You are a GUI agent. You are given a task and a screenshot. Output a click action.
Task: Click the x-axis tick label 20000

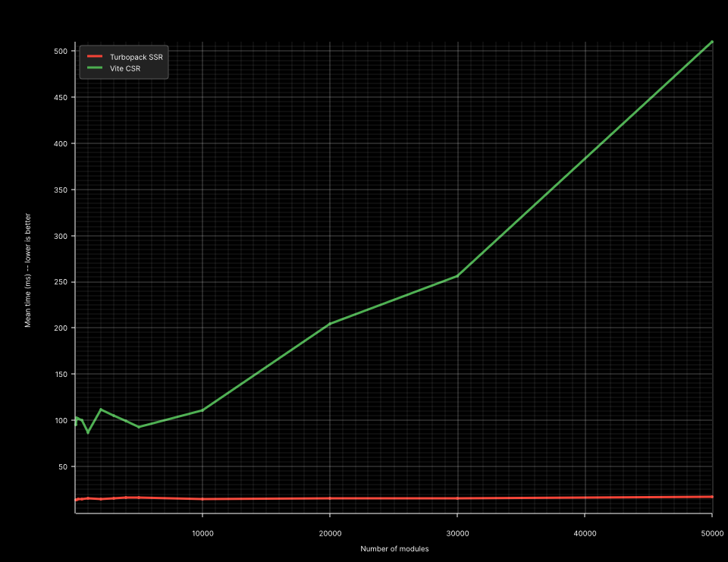click(x=330, y=533)
